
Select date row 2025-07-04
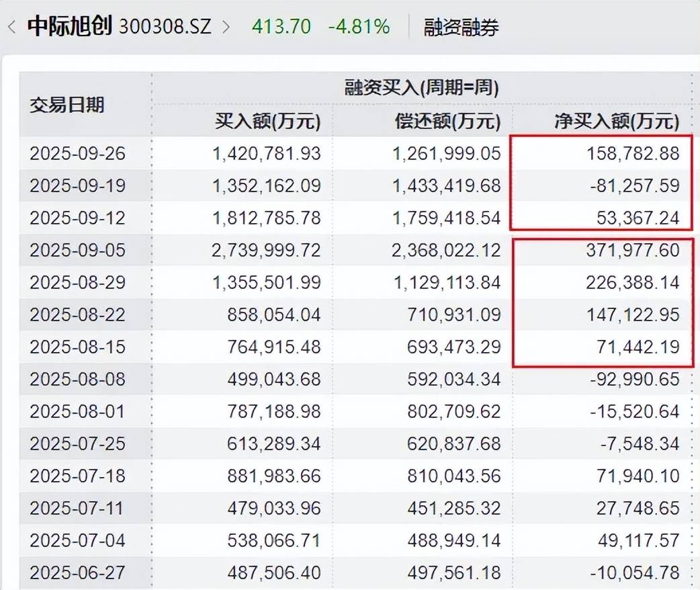(x=78, y=540)
